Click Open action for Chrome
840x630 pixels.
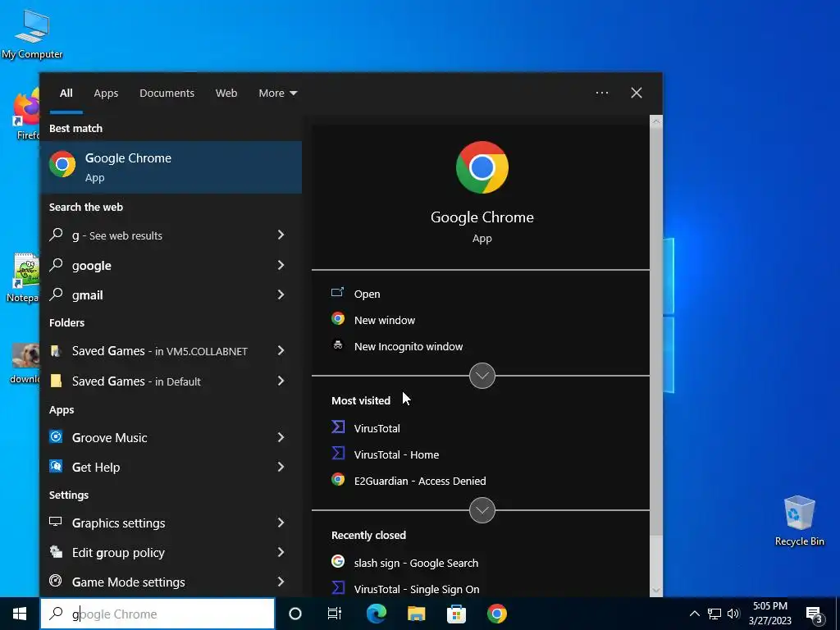coord(367,294)
